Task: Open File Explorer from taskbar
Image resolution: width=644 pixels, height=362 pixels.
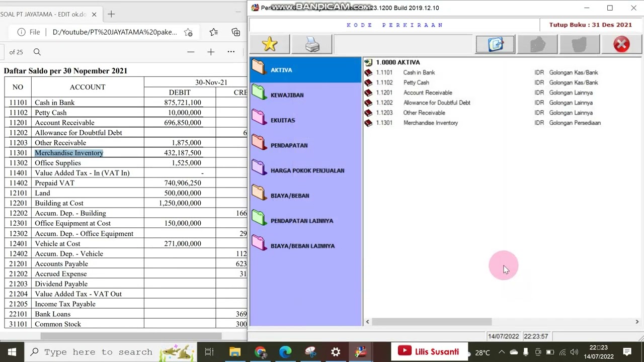Action: (x=235, y=352)
